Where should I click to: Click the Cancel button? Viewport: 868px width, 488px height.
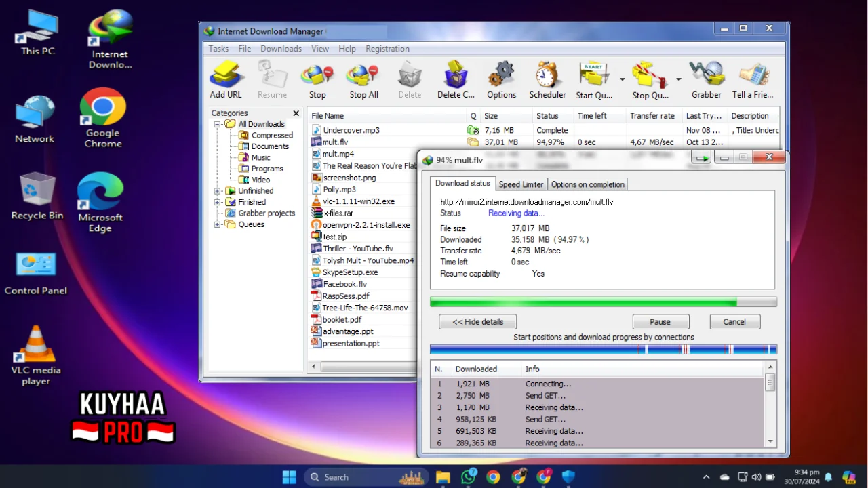pyautogui.click(x=734, y=322)
